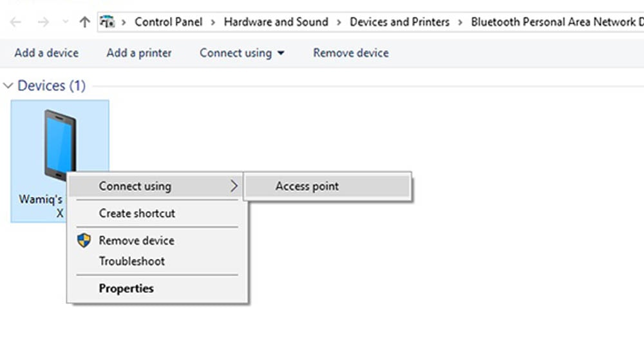Click the Back navigation arrow

pyautogui.click(x=15, y=22)
